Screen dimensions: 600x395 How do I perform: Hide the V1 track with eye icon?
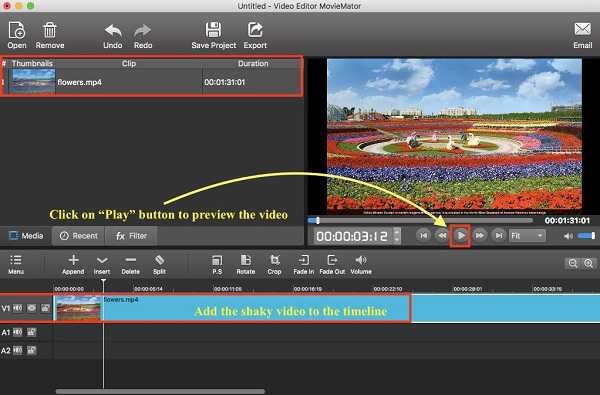click(x=32, y=308)
